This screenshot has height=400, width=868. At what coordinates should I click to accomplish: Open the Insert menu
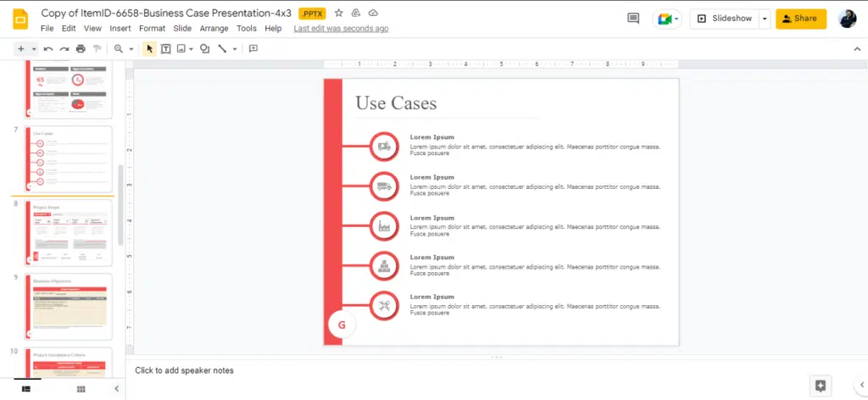point(120,28)
